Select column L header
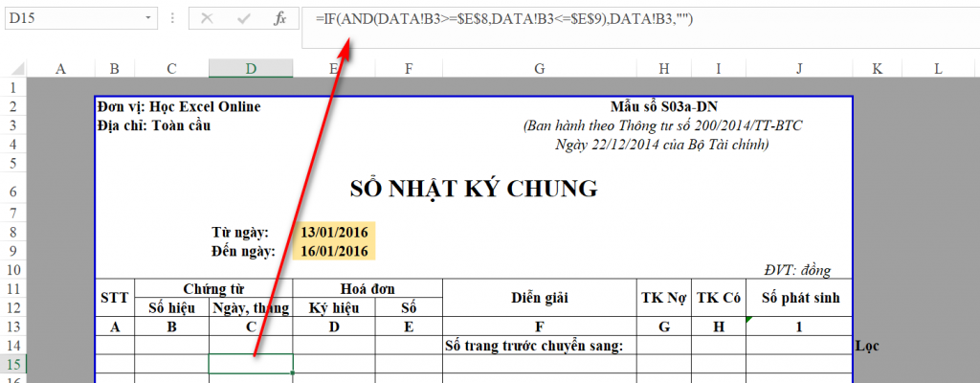980x383 pixels. pyautogui.click(x=938, y=69)
